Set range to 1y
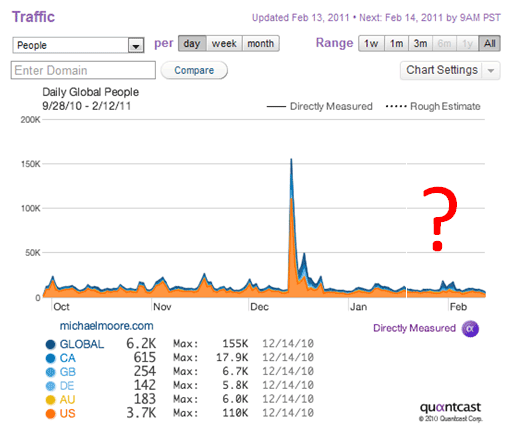The image size is (527, 433). click(467, 43)
